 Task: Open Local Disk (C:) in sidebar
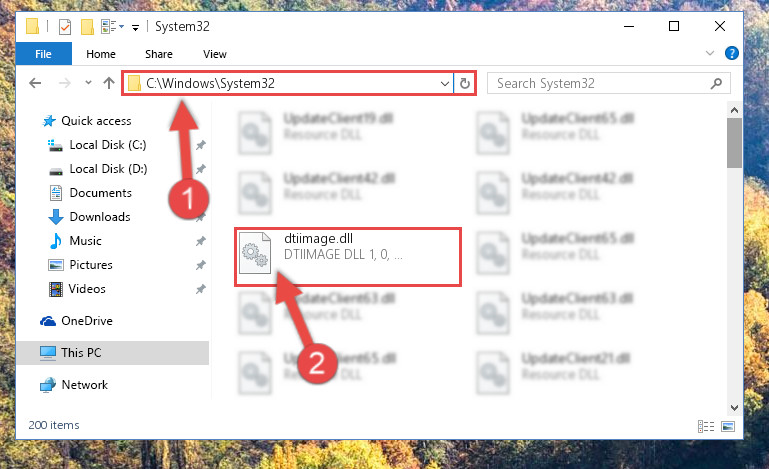click(x=107, y=145)
